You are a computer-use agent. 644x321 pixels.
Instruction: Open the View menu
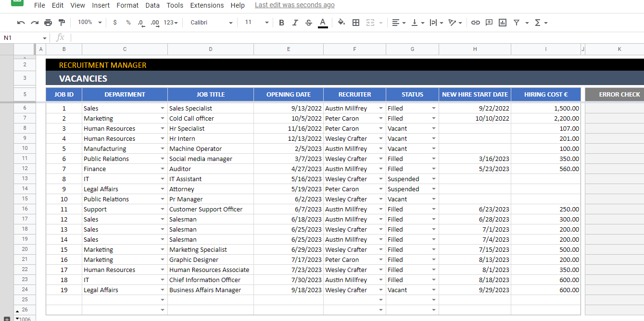pyautogui.click(x=77, y=5)
